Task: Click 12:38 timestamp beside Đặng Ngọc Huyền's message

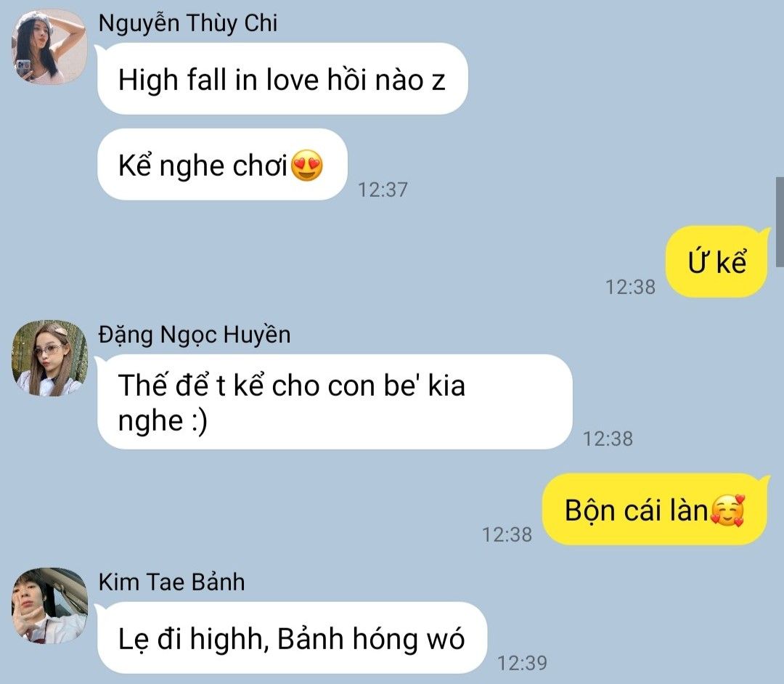Action: click(x=608, y=439)
